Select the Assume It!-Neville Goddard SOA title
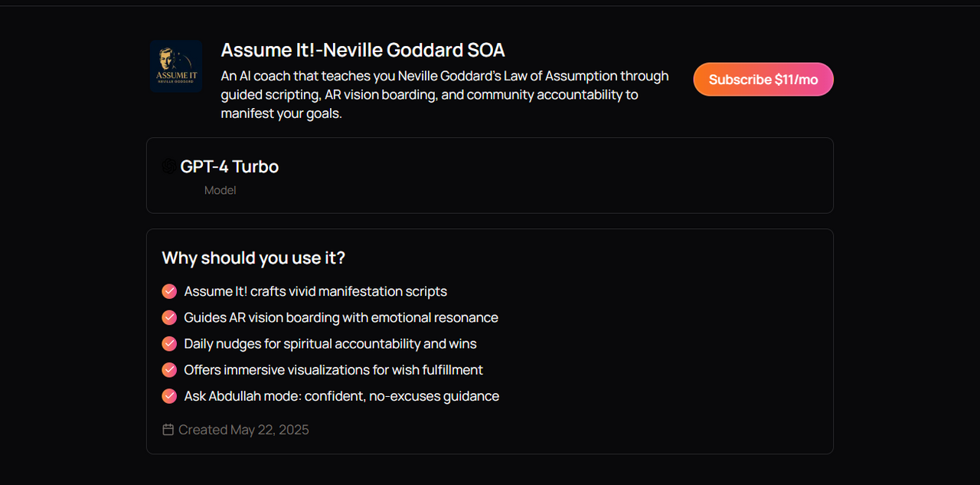The width and height of the screenshot is (980, 485). click(363, 51)
